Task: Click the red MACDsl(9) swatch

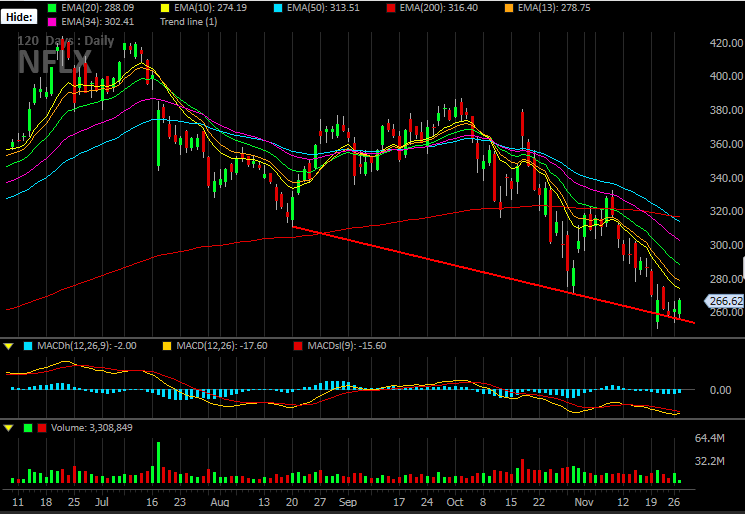Action: 298,346
